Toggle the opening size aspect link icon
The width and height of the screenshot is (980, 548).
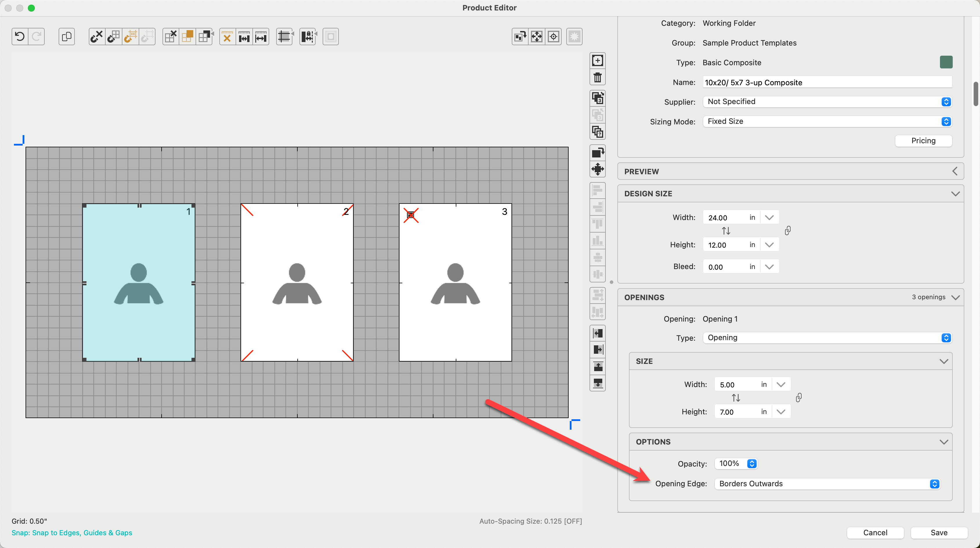pos(798,398)
